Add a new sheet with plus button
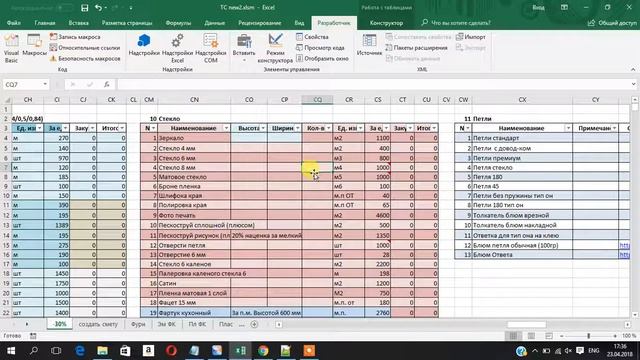 pyautogui.click(x=254, y=324)
